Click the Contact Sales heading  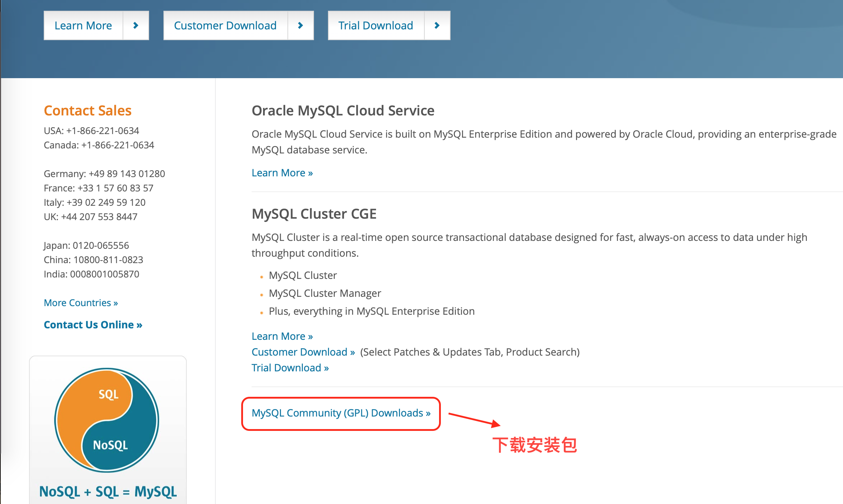click(x=87, y=110)
